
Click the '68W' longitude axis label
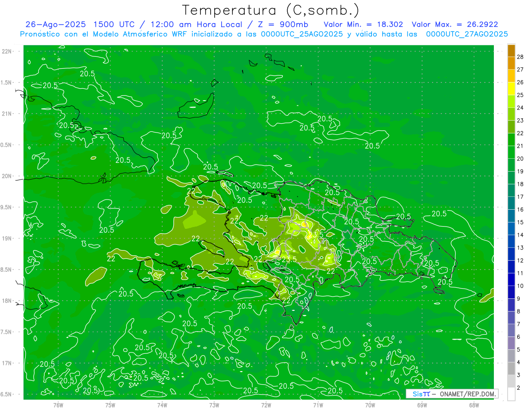pyautogui.click(x=474, y=405)
